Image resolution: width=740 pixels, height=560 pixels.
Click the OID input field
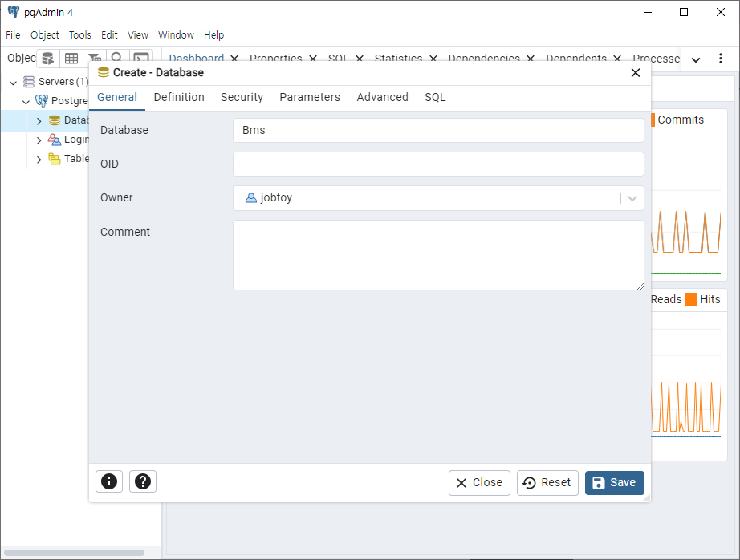pyautogui.click(x=438, y=164)
